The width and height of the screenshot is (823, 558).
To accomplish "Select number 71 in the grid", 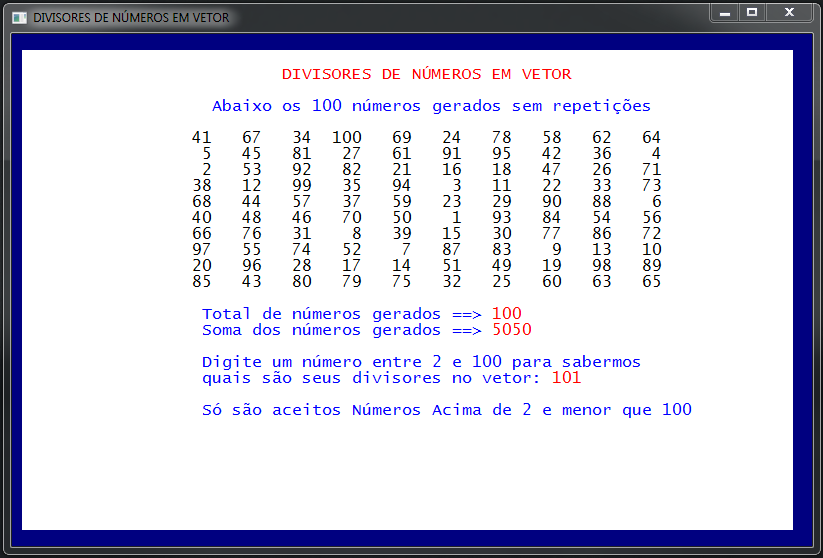I will [651, 170].
